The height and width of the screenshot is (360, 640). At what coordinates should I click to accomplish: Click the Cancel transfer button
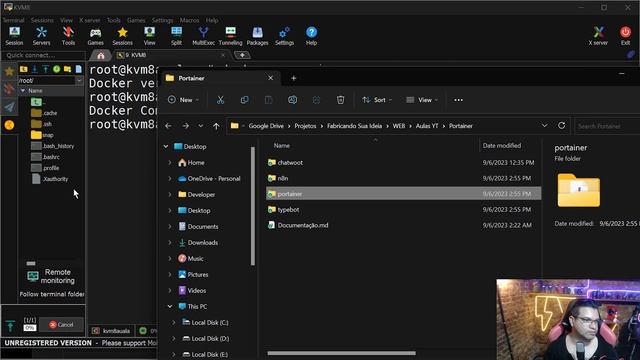click(61, 324)
